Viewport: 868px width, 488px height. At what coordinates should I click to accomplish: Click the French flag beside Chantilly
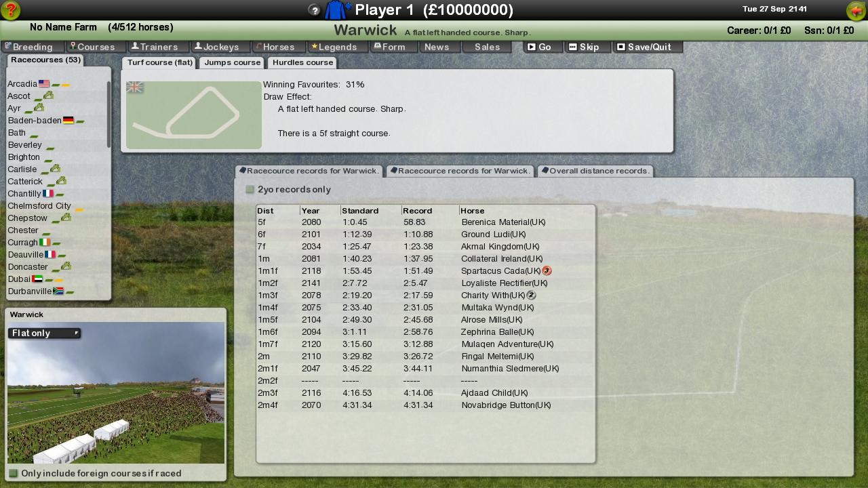pyautogui.click(x=49, y=193)
